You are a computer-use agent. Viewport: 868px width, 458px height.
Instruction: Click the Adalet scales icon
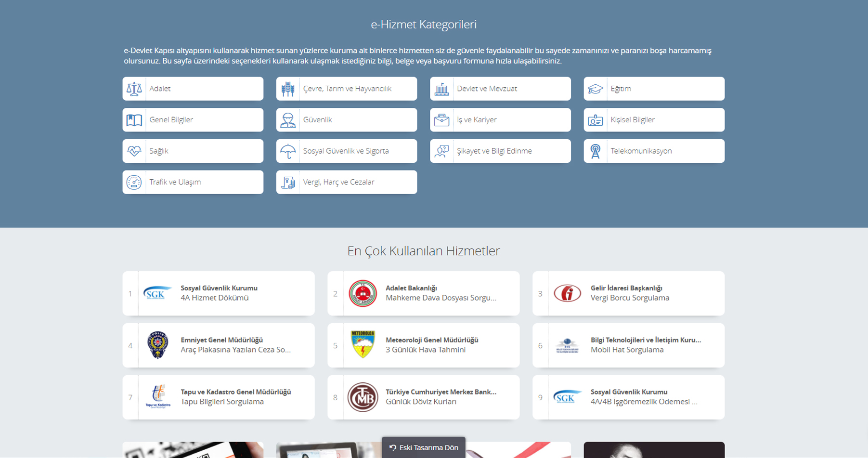pos(134,89)
